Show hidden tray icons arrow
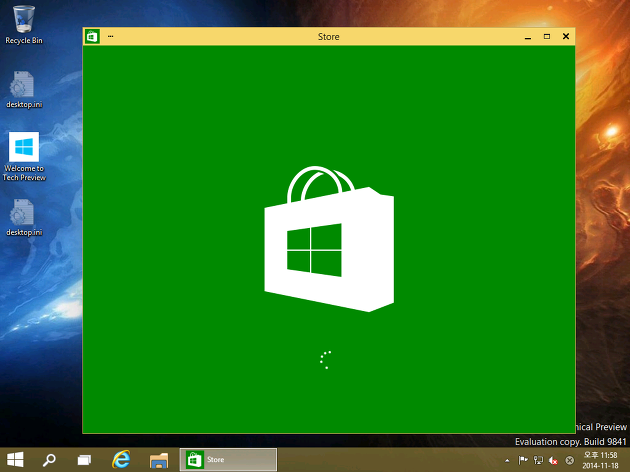The image size is (630, 472). point(507,460)
